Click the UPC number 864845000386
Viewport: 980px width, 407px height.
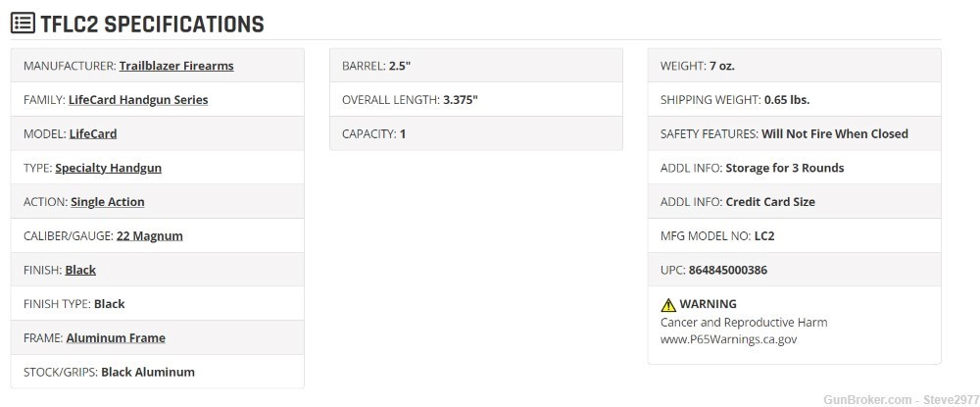(728, 270)
